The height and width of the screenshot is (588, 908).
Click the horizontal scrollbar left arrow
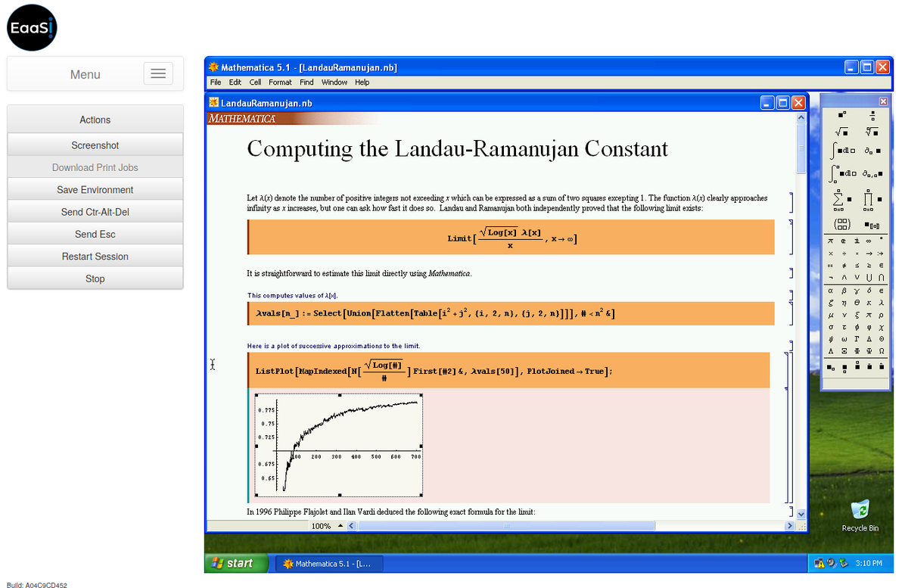pyautogui.click(x=351, y=526)
